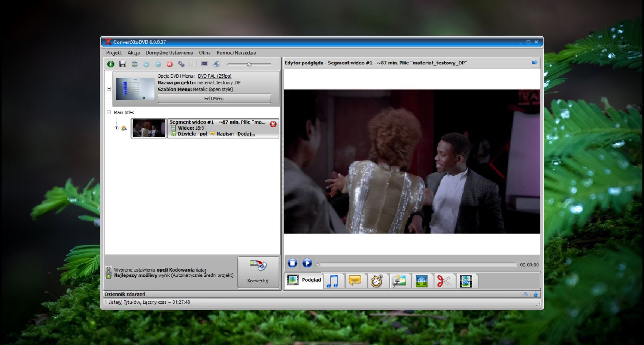
Task: Click the Szablon Menu Metallic text
Action: click(195, 90)
